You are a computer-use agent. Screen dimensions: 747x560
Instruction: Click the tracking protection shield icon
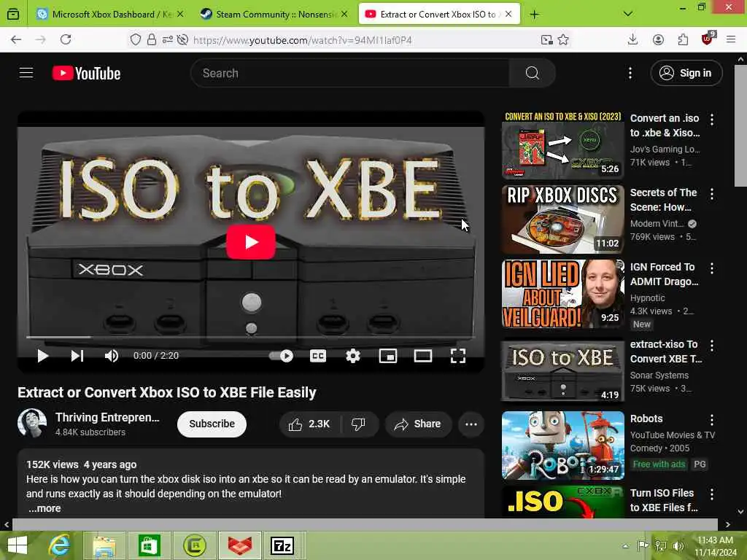(x=136, y=39)
